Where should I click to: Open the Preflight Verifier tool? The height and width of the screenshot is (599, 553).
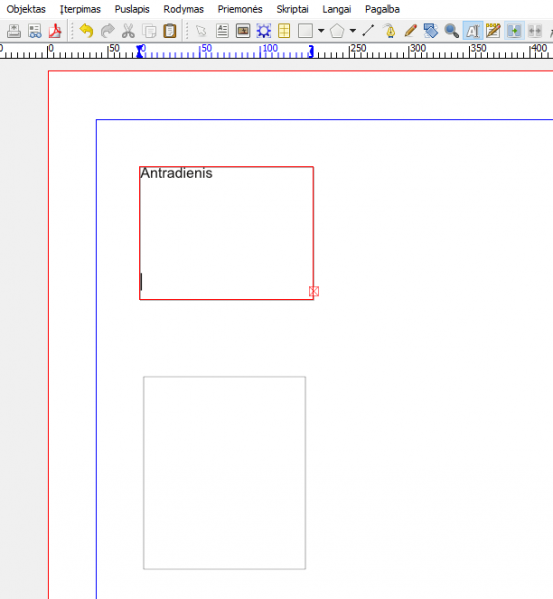(35, 31)
